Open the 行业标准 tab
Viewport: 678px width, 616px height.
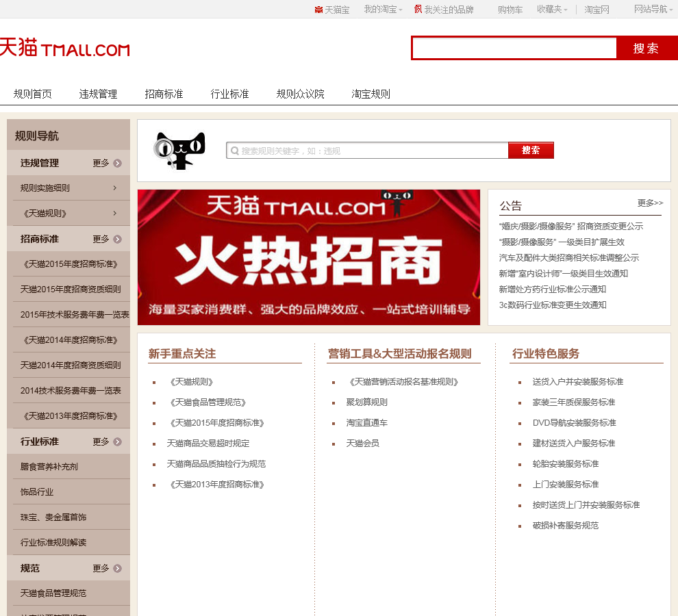pos(229,94)
